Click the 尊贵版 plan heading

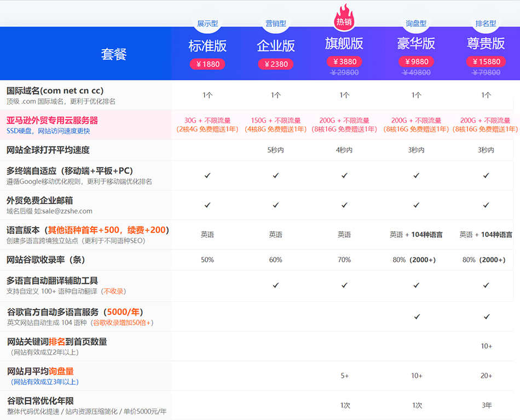tap(486, 43)
